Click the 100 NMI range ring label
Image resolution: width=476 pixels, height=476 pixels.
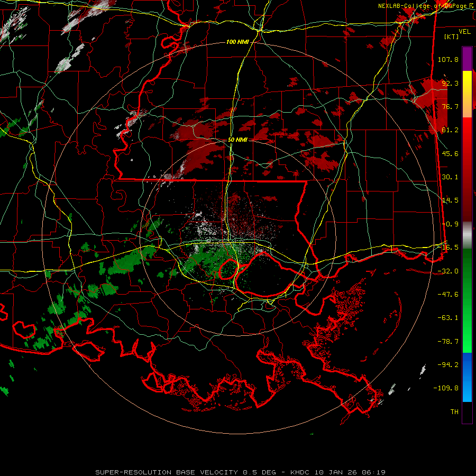point(237,42)
